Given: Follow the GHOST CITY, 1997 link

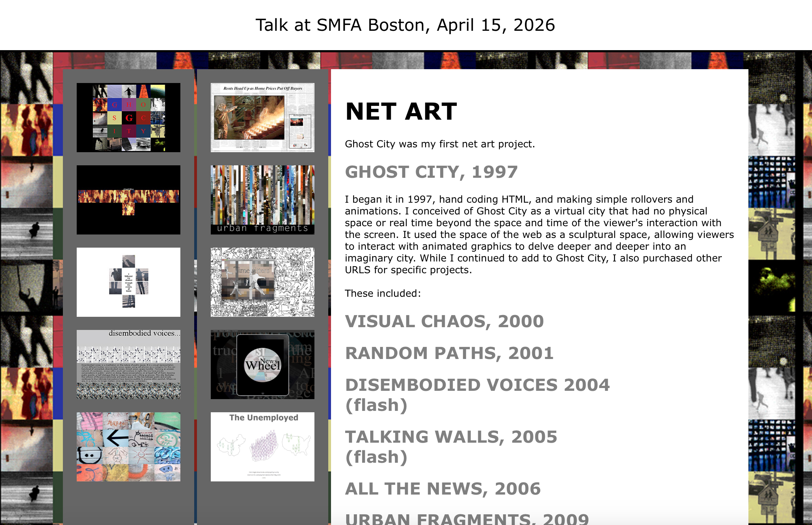Looking at the screenshot, I should [x=431, y=172].
